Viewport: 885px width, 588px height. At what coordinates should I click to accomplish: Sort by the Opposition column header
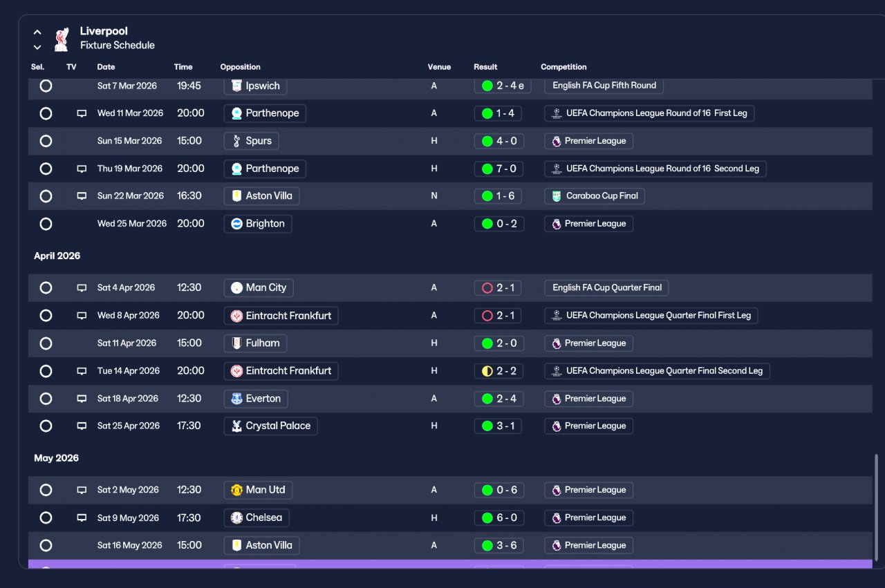(240, 67)
